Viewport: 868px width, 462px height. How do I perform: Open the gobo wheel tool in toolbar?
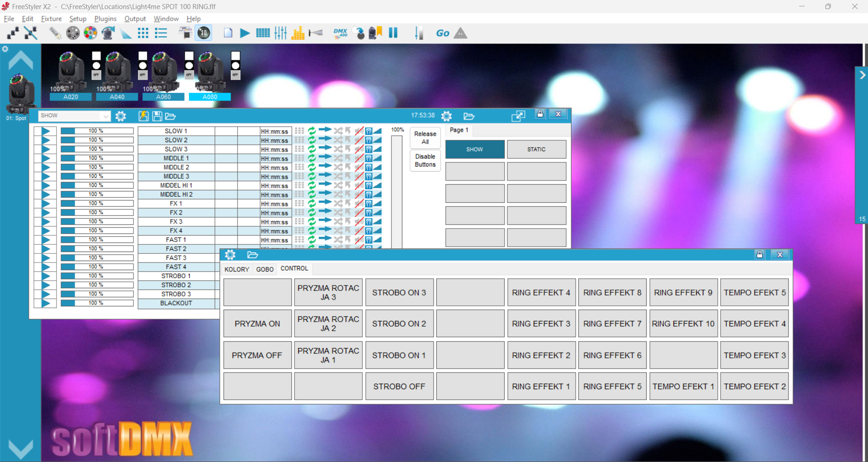click(72, 33)
